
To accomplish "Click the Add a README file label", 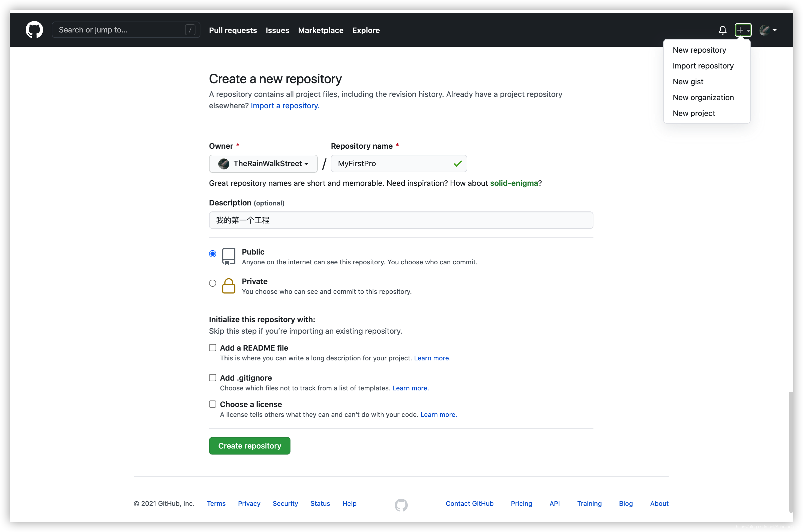I will tap(254, 348).
